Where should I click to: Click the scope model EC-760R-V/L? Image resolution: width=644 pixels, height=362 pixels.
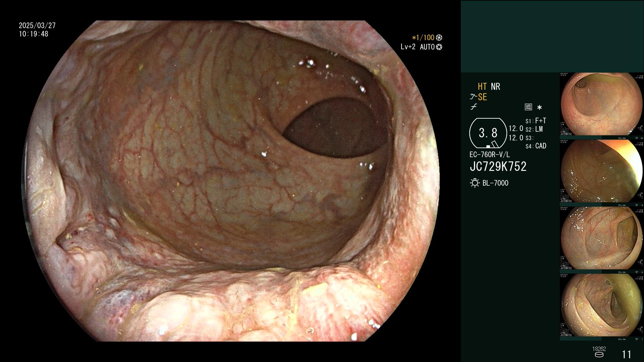coord(489,155)
